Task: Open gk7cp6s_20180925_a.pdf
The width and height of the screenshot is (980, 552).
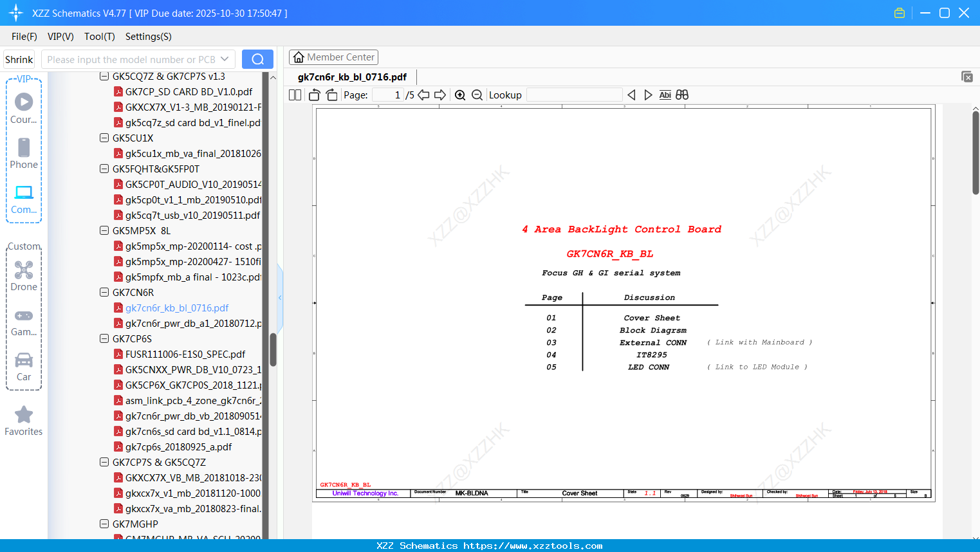Action: pyautogui.click(x=173, y=446)
